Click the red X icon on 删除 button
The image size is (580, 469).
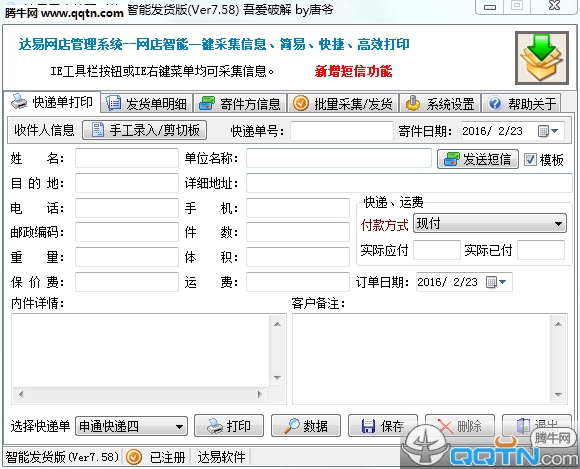coord(445,426)
